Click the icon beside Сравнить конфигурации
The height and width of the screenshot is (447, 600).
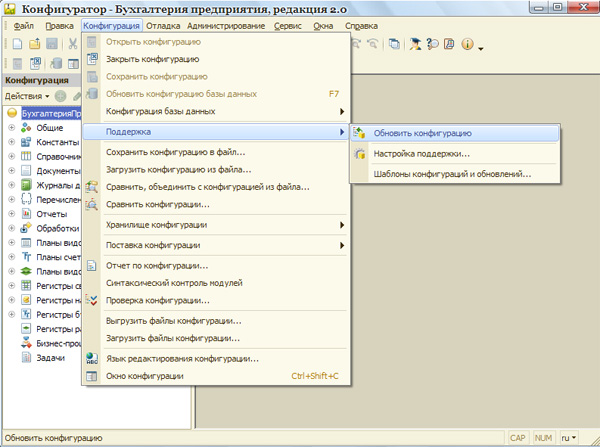(92, 204)
